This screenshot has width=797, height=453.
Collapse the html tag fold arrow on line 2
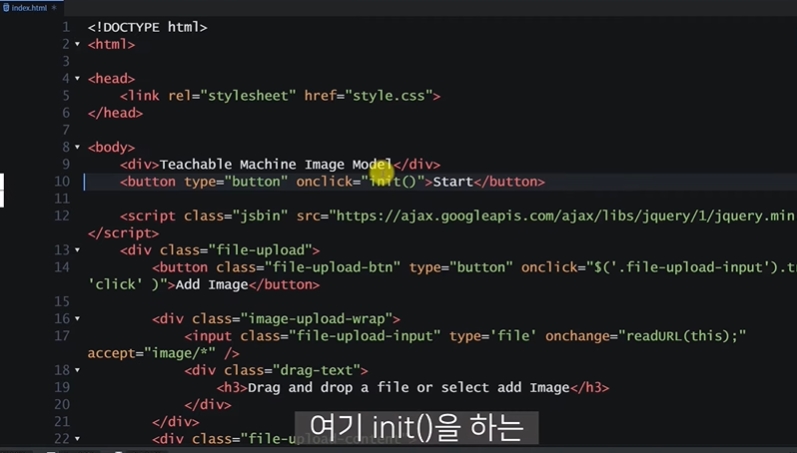point(77,45)
